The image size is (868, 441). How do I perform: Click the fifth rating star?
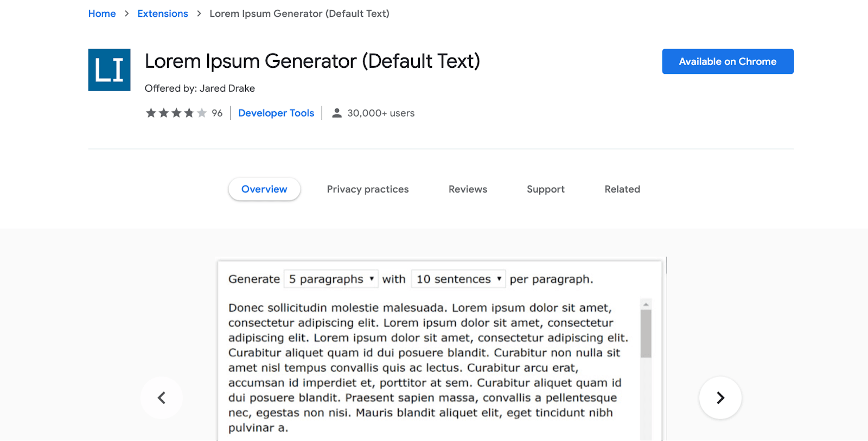(201, 113)
